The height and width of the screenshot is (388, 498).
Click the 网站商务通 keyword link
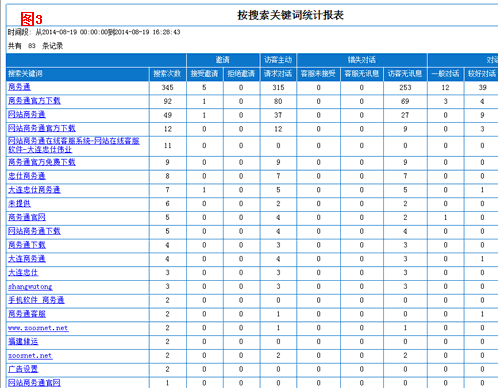[27, 115]
